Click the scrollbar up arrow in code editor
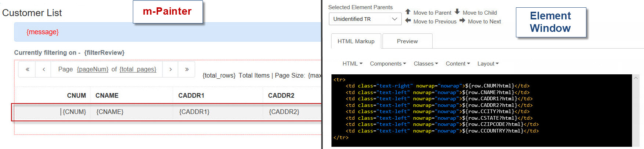This screenshot has height=149, width=644. (x=636, y=78)
